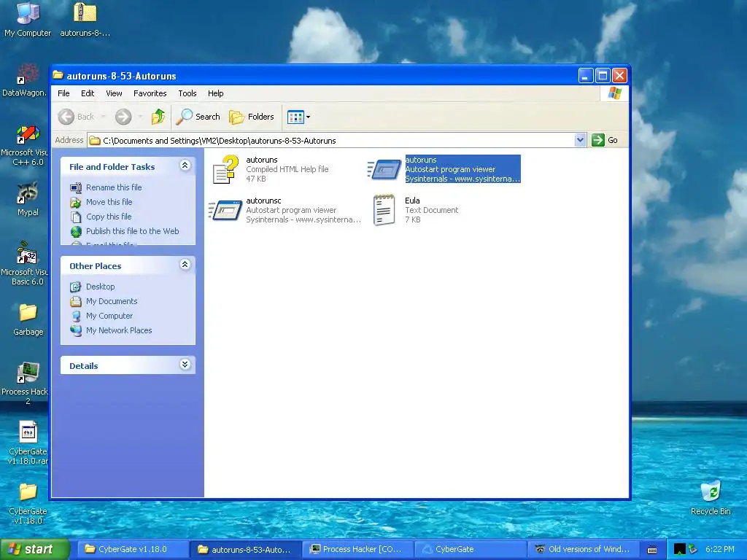Expand the Address bar dropdown
This screenshot has height=560, width=747.
(580, 140)
